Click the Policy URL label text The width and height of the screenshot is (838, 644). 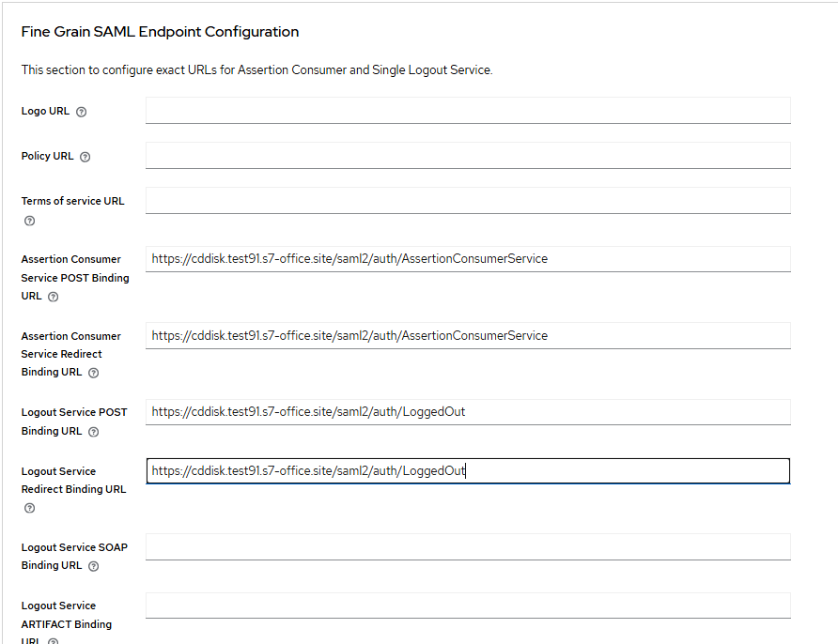tap(48, 156)
